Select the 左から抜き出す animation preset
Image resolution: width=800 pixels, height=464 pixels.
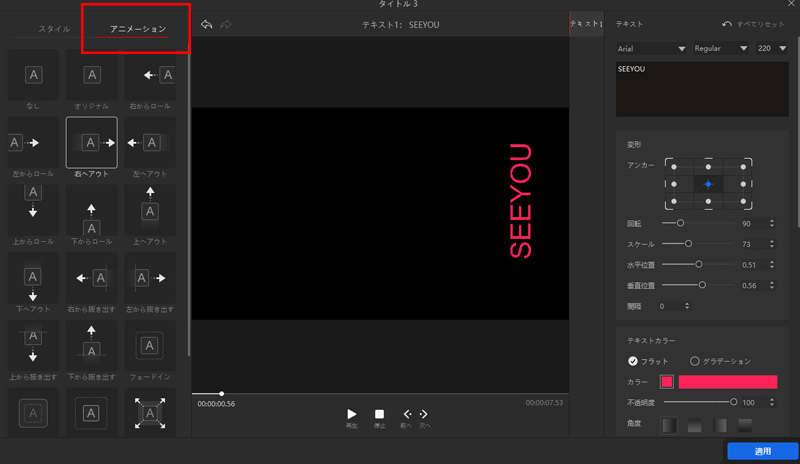tap(150, 278)
